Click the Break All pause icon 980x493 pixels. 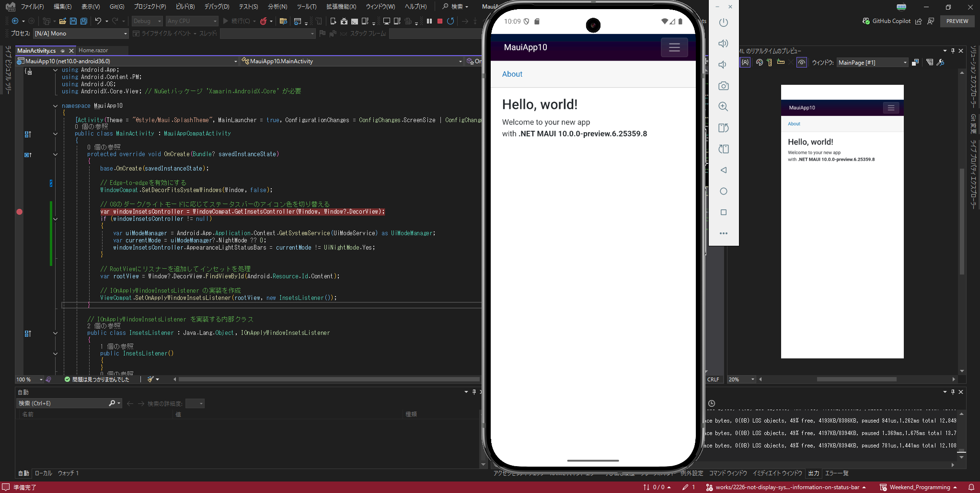[429, 21]
